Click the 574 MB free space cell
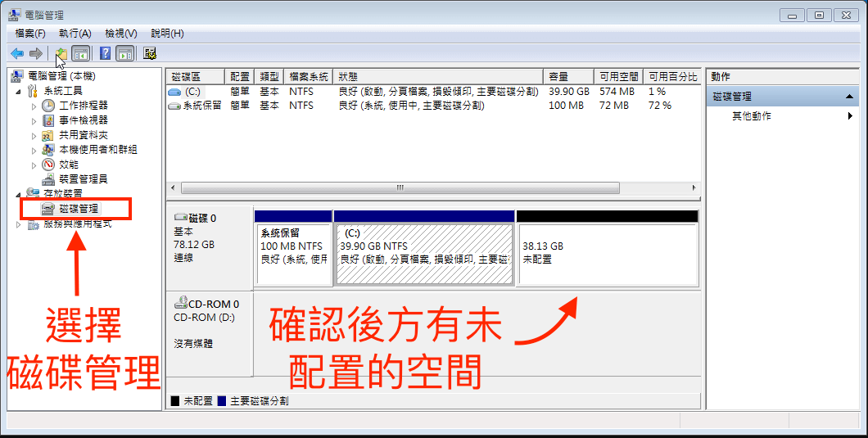 point(617,92)
